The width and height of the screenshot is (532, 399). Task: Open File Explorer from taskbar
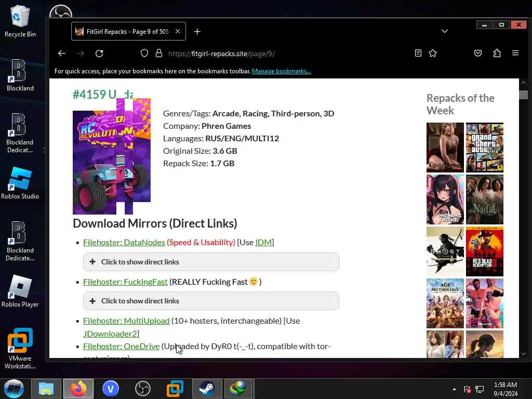(x=46, y=389)
